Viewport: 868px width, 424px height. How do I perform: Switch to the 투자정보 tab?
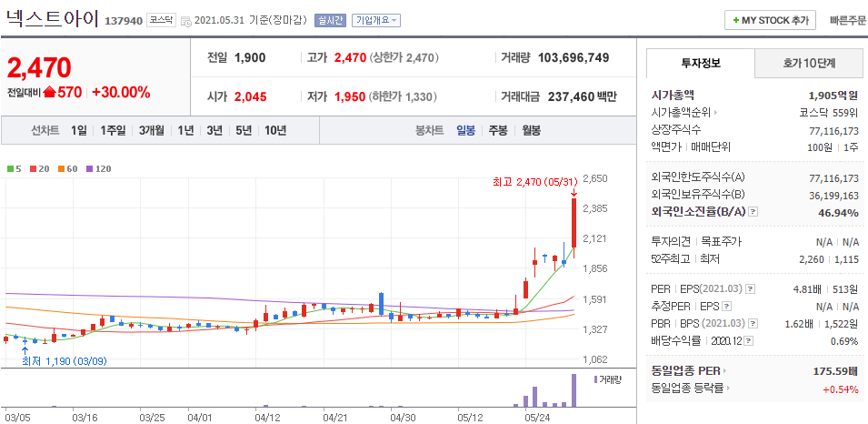pyautogui.click(x=700, y=63)
